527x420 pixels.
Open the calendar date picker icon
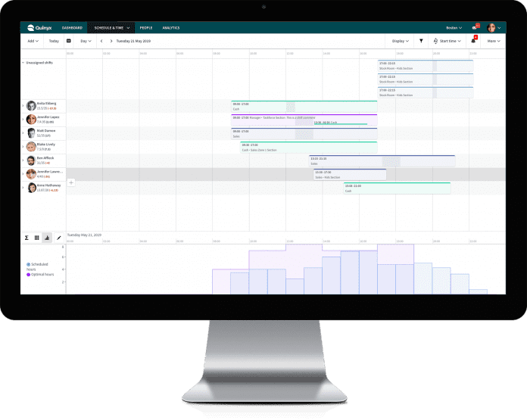[x=69, y=41]
